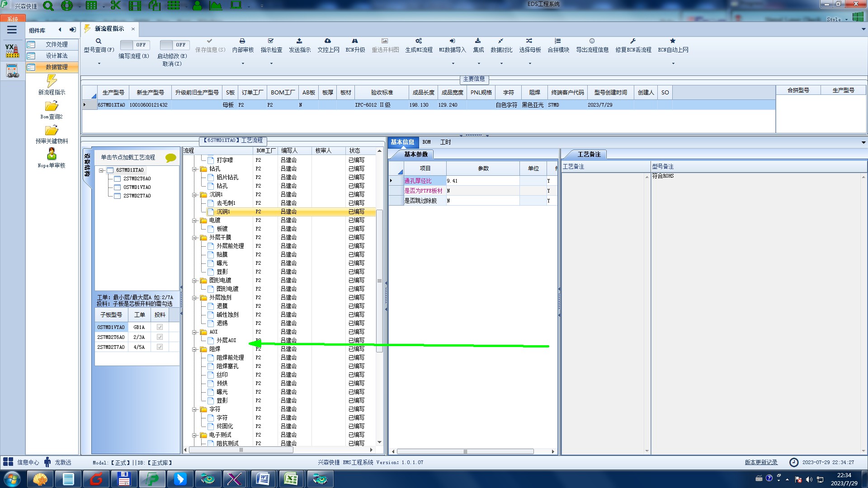Select 数据管理 in the component library

[x=57, y=67]
